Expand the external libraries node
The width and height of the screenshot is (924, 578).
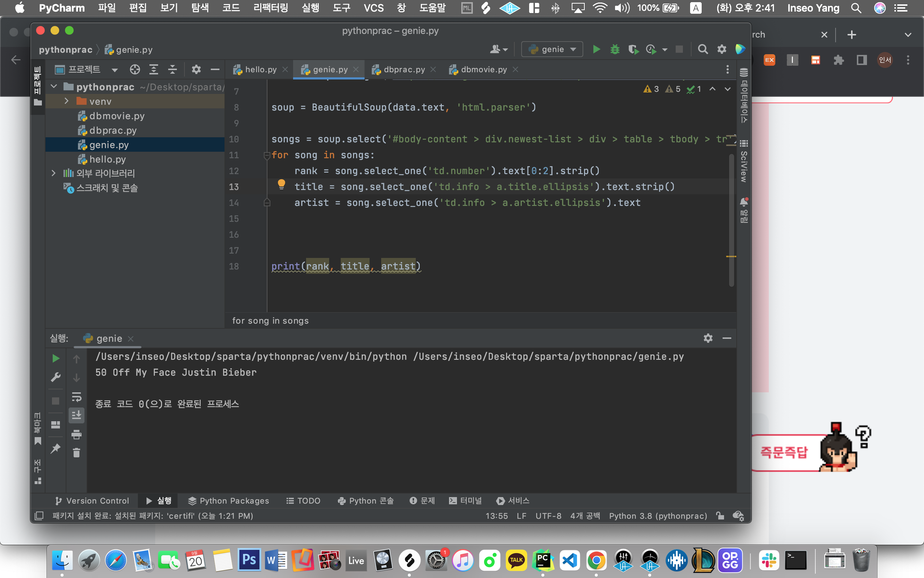point(53,173)
